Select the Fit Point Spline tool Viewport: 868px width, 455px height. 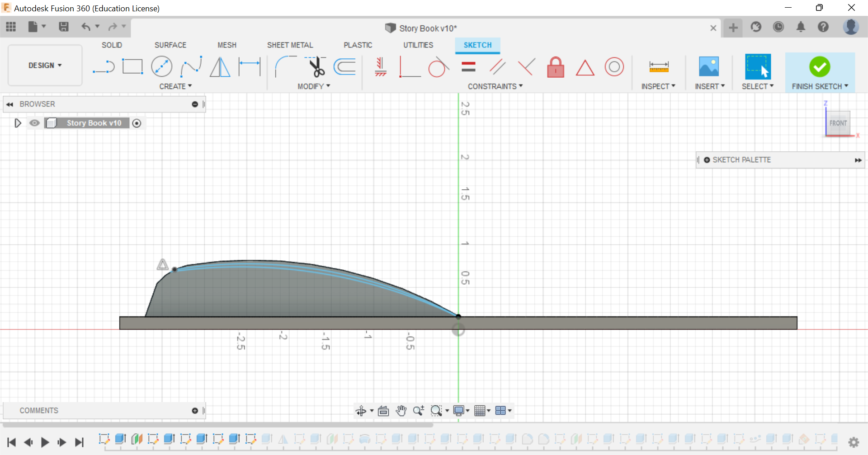click(191, 67)
